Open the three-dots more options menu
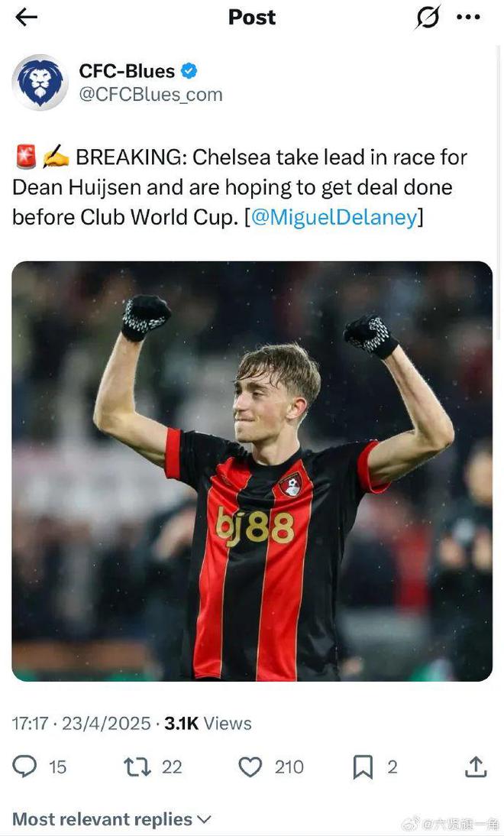 click(x=468, y=17)
